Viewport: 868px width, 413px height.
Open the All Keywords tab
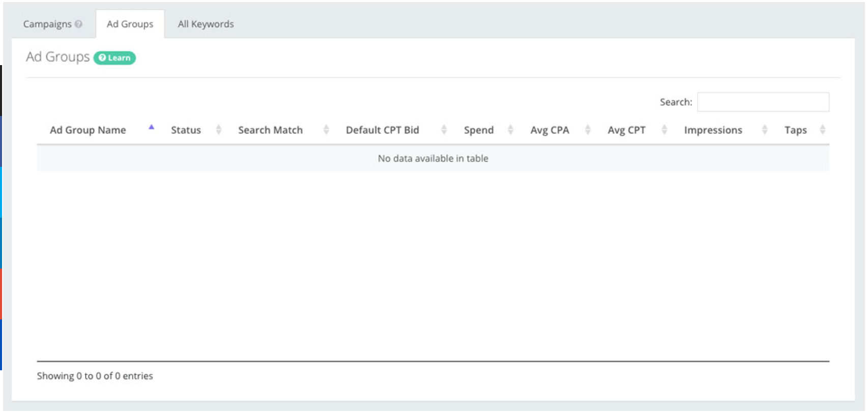pos(206,24)
